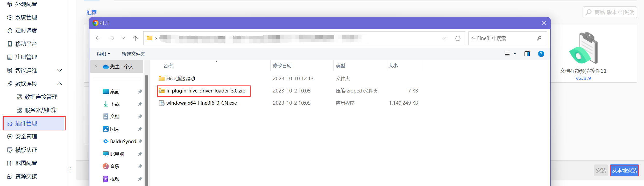This screenshot has height=186, width=644.
Task: Select 下载 in quick access
Action: pos(115,104)
